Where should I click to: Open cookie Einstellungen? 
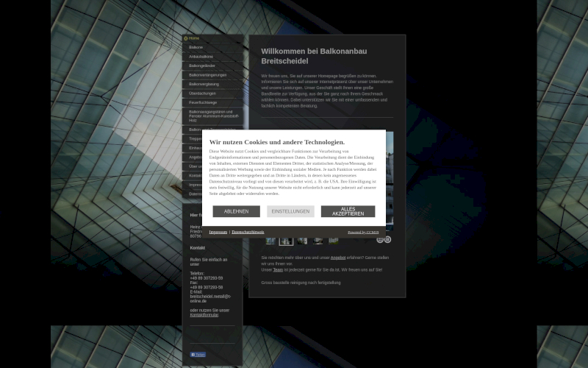click(x=290, y=211)
